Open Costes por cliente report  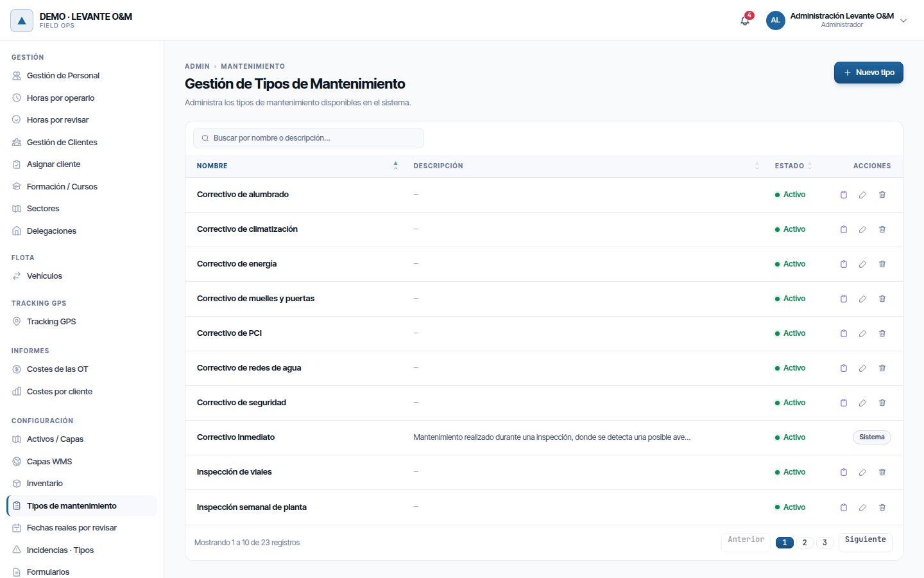click(81, 392)
